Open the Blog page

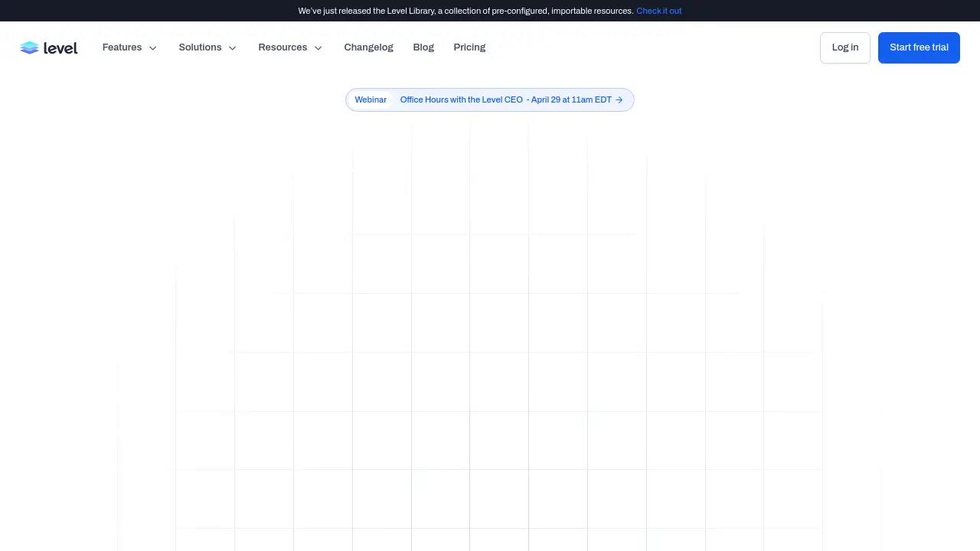coord(423,47)
